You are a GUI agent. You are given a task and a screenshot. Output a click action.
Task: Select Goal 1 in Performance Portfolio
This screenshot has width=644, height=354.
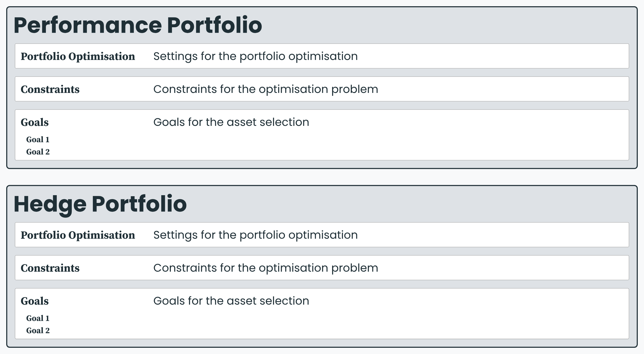[x=38, y=140]
